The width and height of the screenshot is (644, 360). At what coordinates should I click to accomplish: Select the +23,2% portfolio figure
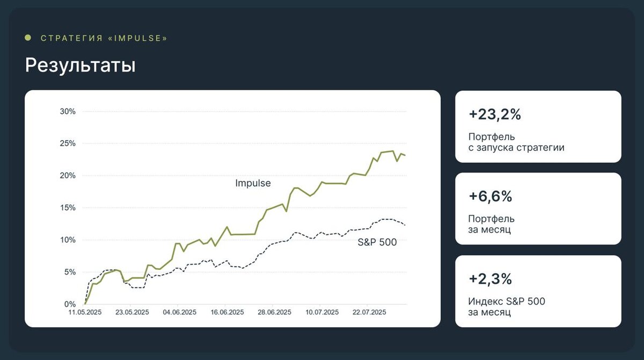495,114
